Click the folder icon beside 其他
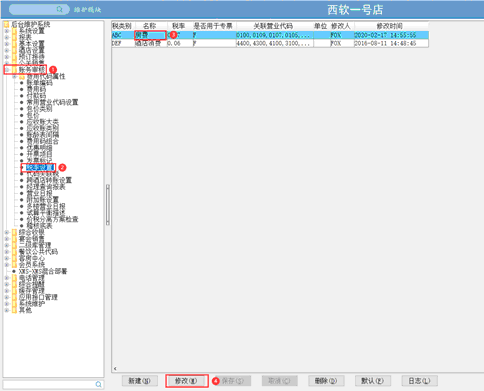484x391 pixels. (14, 310)
